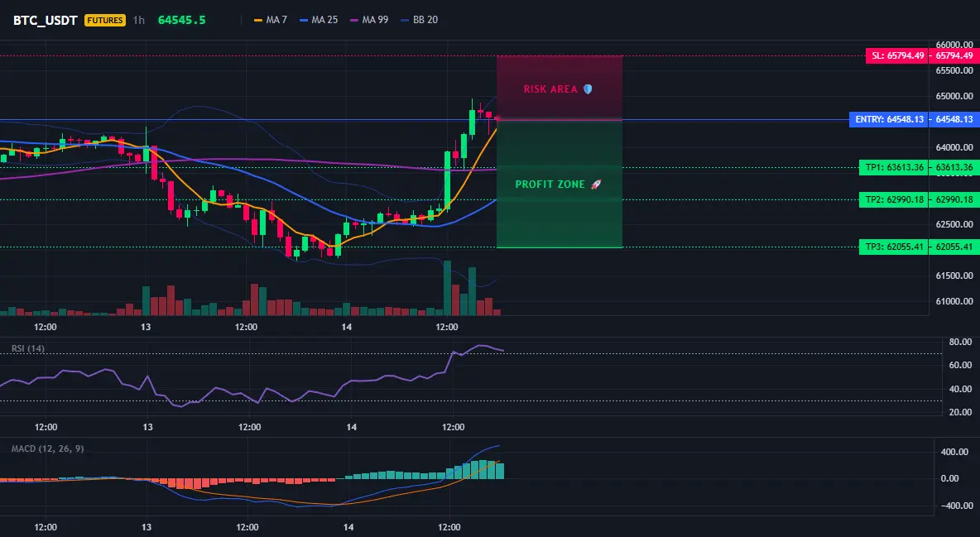Click the rocket icon beside PROFIT ZONE
The height and width of the screenshot is (537, 980).
(x=596, y=185)
